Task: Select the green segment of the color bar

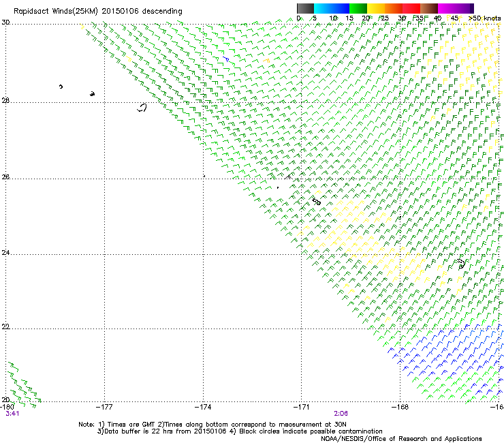Action: (358, 8)
